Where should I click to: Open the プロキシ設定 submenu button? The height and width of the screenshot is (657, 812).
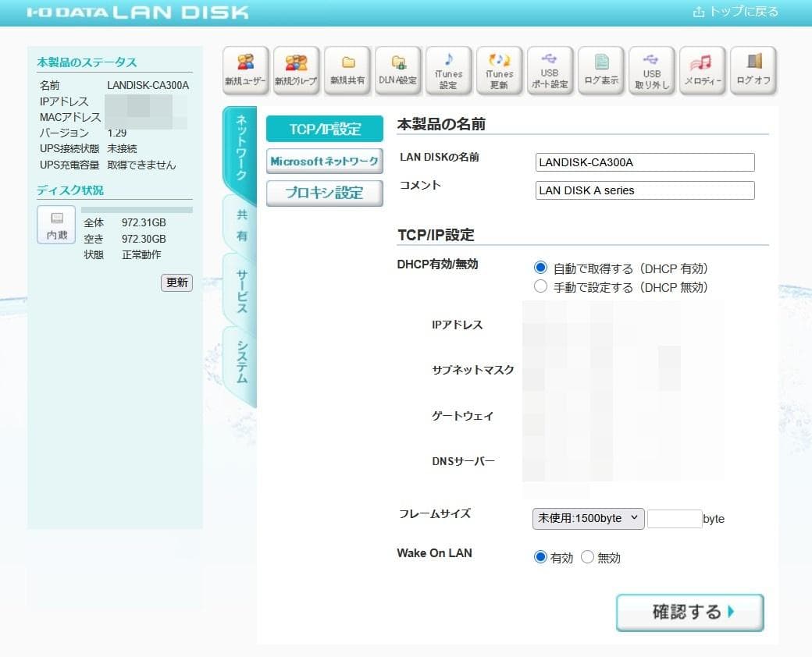(x=325, y=193)
